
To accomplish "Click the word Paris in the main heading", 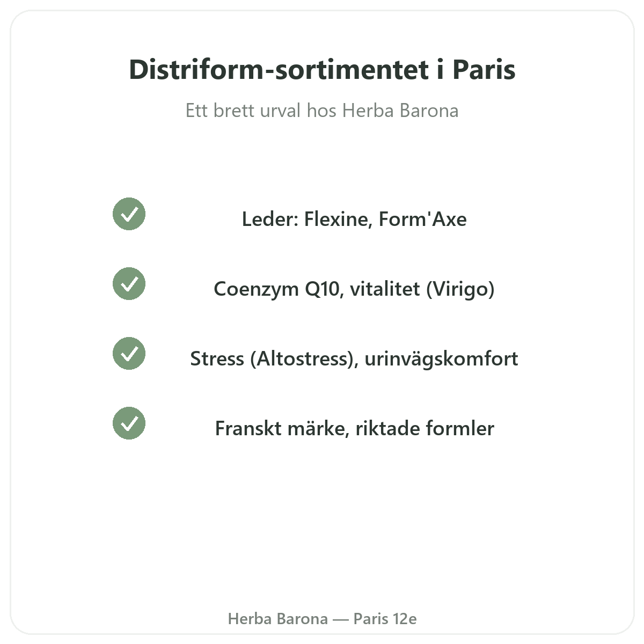I will tap(484, 70).
